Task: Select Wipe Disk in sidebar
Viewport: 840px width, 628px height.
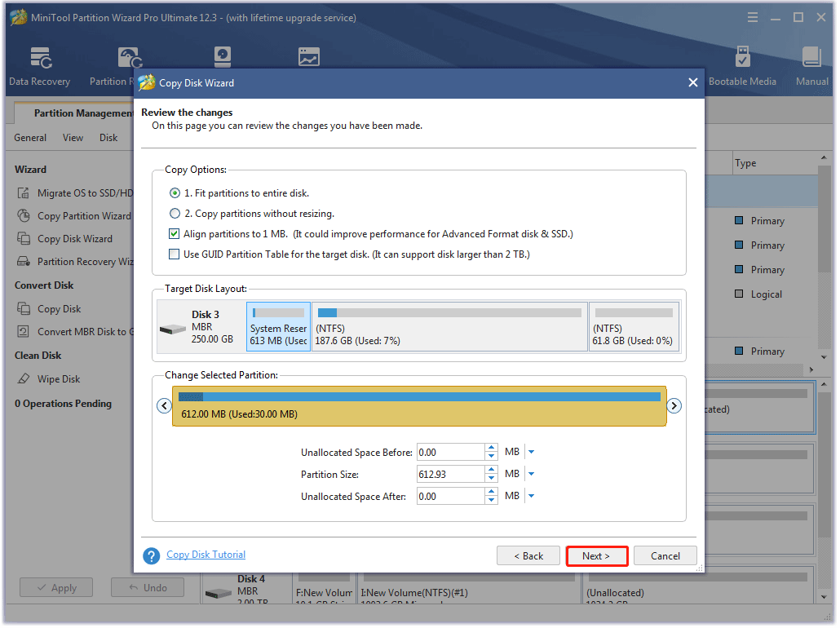Action: [59, 379]
